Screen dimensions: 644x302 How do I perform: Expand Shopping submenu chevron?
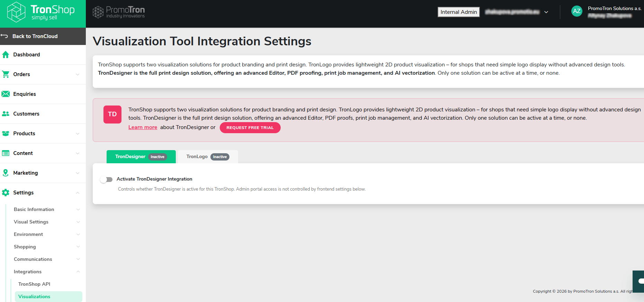click(78, 247)
